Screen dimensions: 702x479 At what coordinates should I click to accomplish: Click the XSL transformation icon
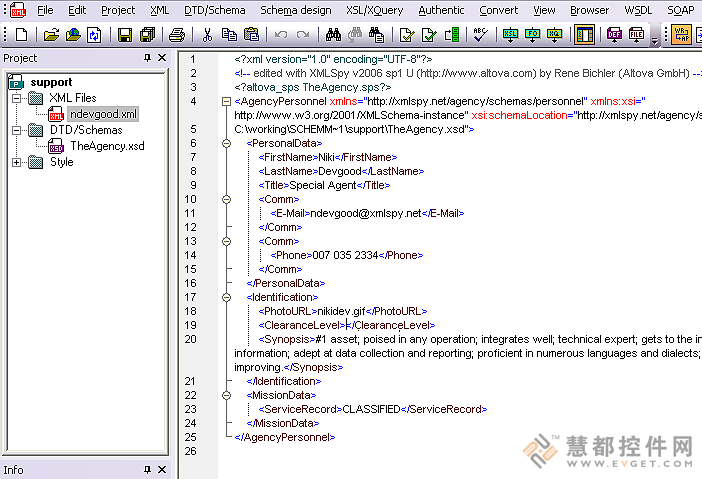[x=510, y=34]
